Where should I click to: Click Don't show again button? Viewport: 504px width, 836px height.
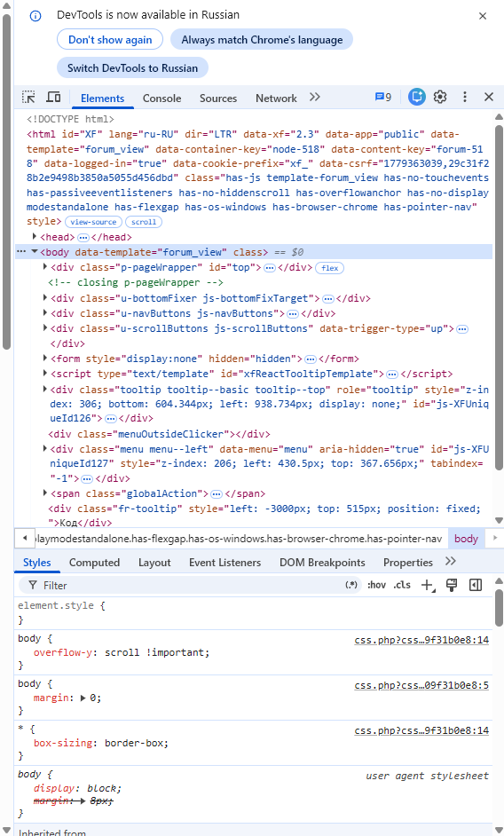(x=110, y=39)
